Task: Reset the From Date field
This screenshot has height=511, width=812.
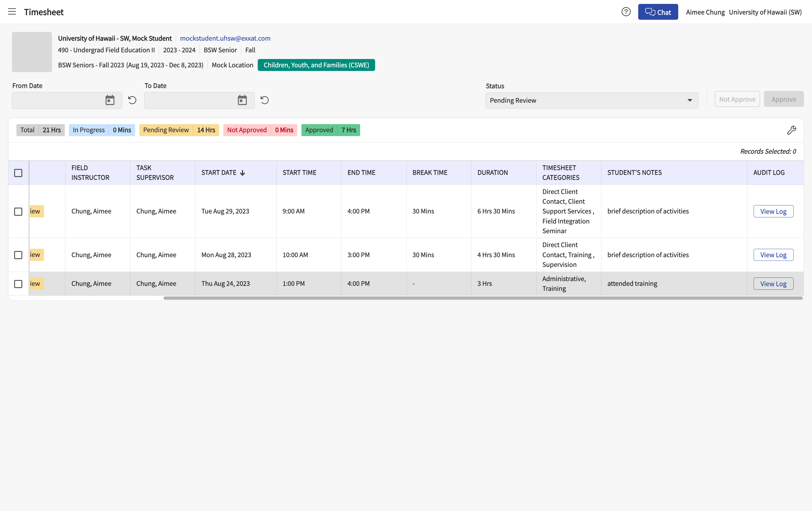Action: pos(132,100)
